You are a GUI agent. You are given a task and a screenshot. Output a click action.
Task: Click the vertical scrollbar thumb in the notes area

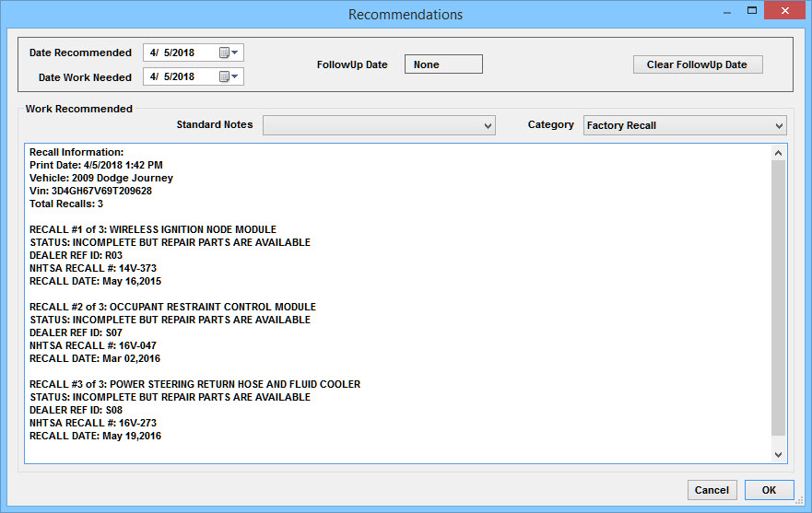click(778, 297)
